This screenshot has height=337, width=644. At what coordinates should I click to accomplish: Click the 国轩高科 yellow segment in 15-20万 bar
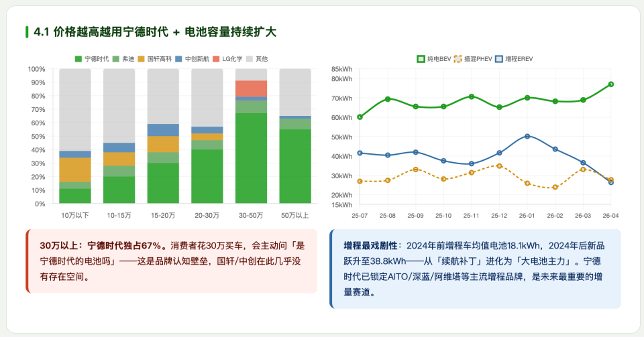point(163,144)
